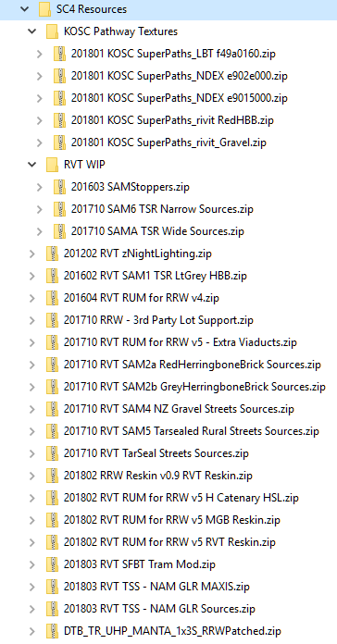This screenshot has height=644, width=337.
Task: Select the KOSC Pathway Textures folder
Action: click(x=121, y=31)
